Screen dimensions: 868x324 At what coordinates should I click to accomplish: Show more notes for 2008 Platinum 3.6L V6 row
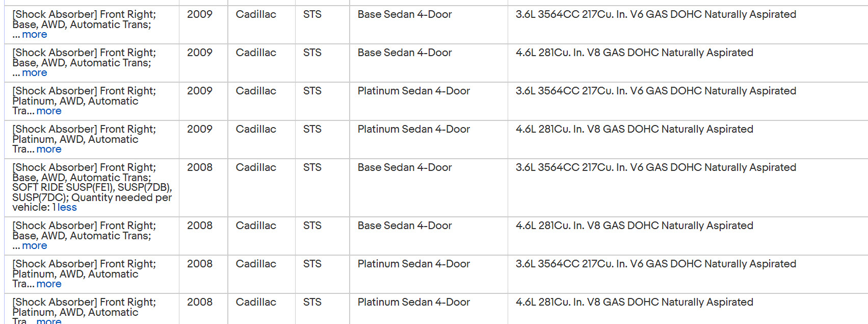pyautogui.click(x=49, y=284)
